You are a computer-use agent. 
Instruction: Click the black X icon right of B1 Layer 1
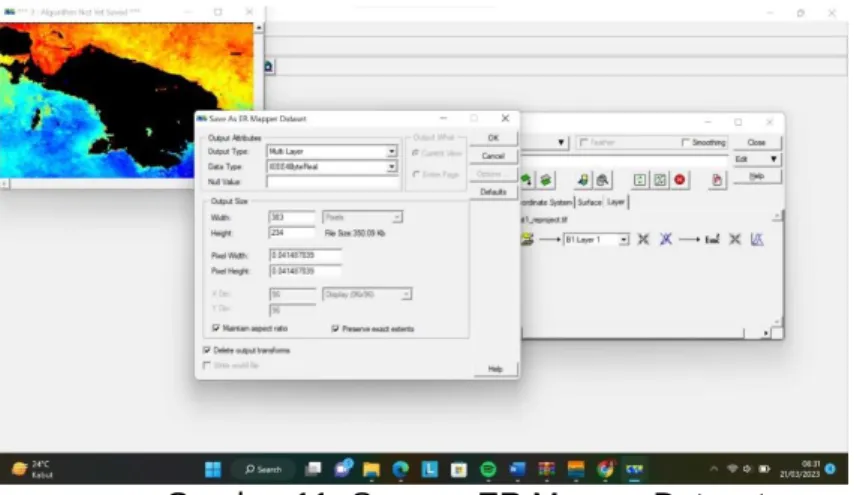pyautogui.click(x=643, y=239)
